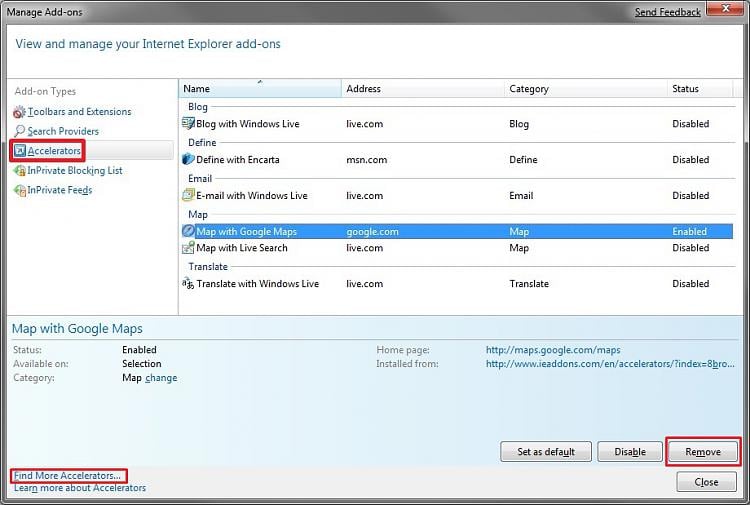Click the Set as default button

pos(546,451)
